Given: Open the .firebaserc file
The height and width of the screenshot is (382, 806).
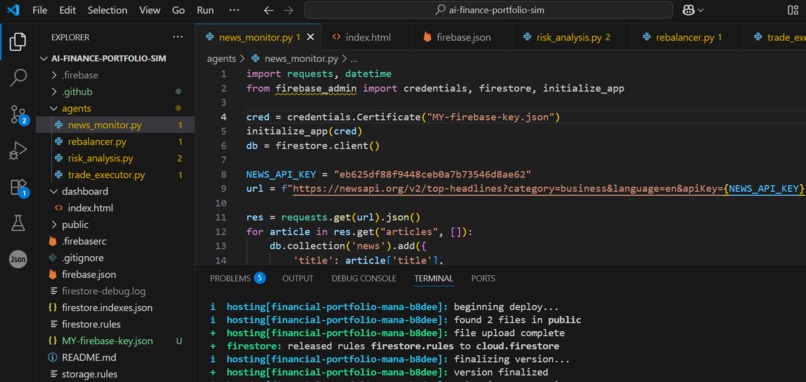Looking at the screenshot, I should (x=84, y=241).
